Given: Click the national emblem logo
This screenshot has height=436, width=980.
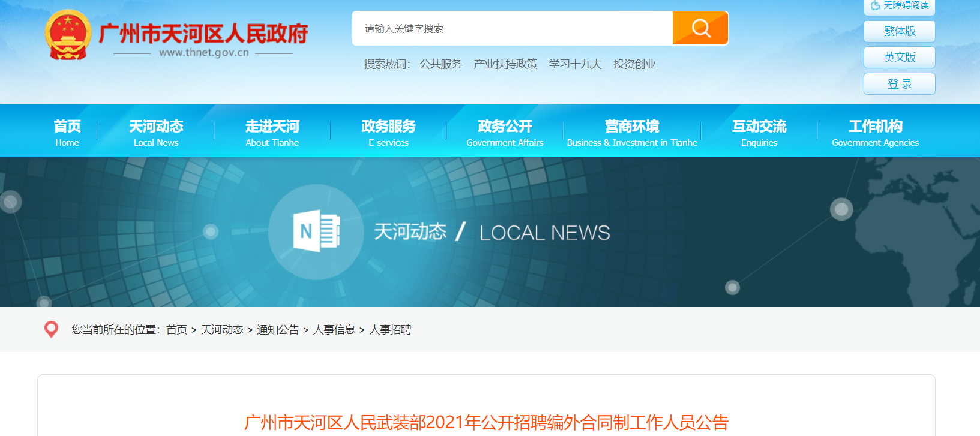Looking at the screenshot, I should (68, 35).
